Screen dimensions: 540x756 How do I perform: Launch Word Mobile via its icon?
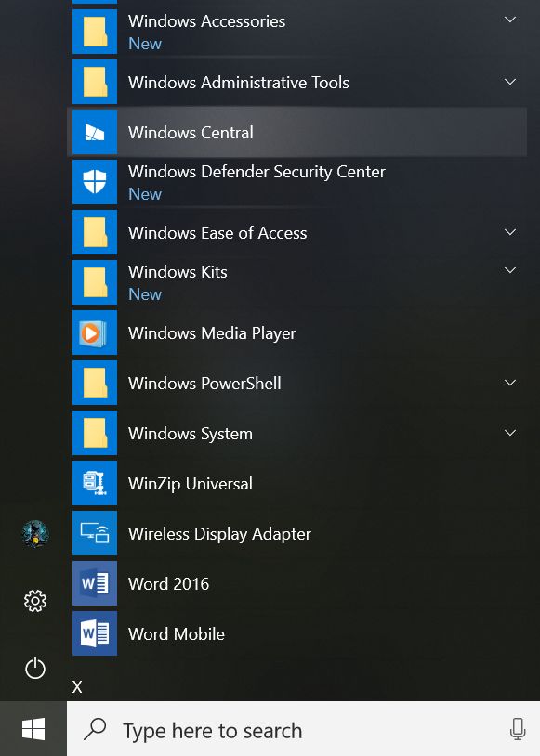(95, 633)
